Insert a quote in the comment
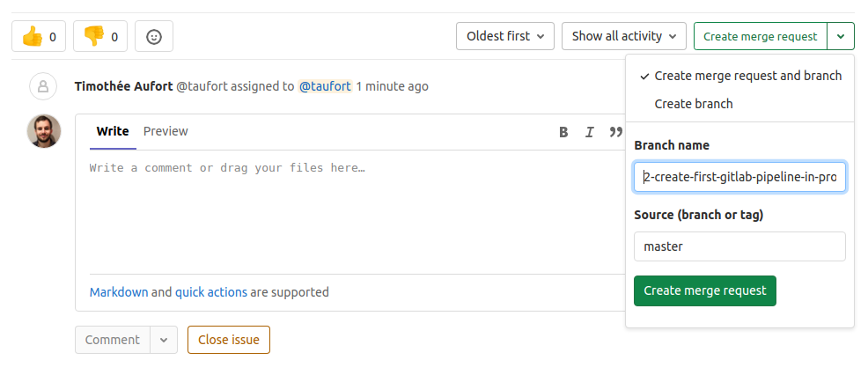The width and height of the screenshot is (868, 382). [615, 132]
